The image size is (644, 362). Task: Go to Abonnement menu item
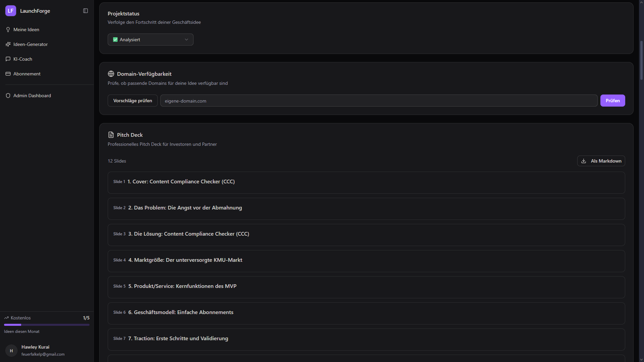click(x=27, y=74)
